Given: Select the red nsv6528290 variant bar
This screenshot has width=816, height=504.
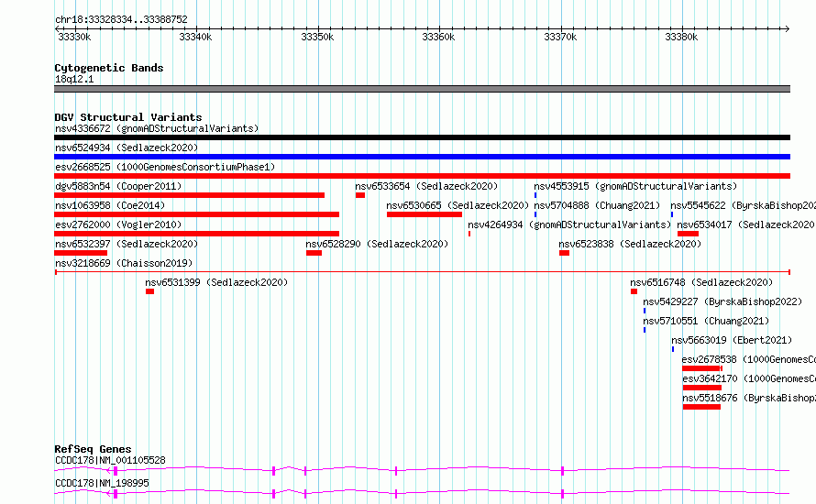Looking at the screenshot, I should 314,253.
